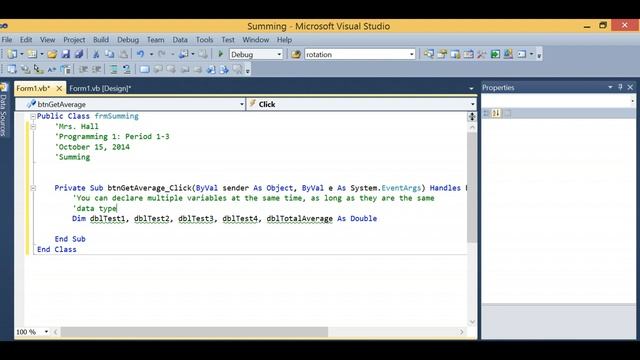
Task: Switch to the Form1.vb [Design]* tab
Action: [x=100, y=88]
